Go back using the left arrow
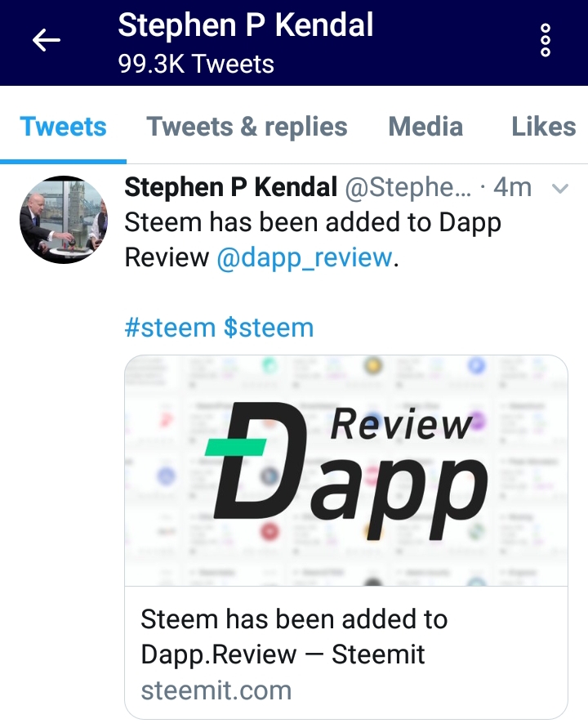This screenshot has height=728, width=588. tap(47, 40)
